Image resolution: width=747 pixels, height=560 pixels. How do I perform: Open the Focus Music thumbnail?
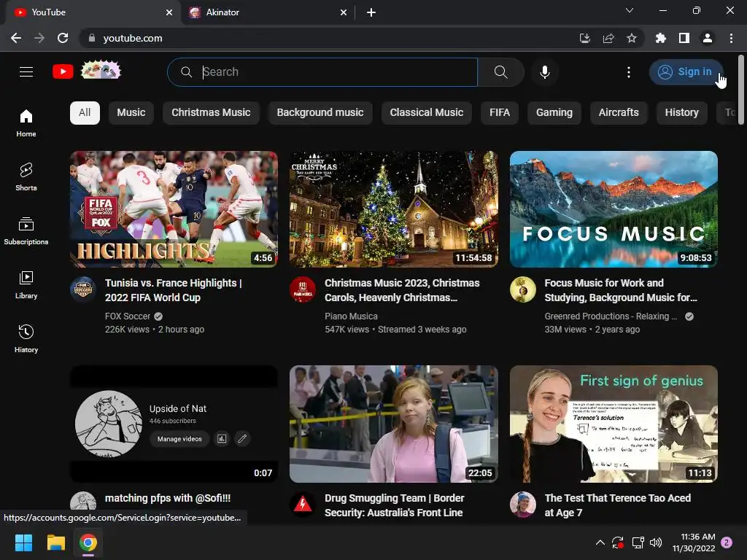click(614, 209)
